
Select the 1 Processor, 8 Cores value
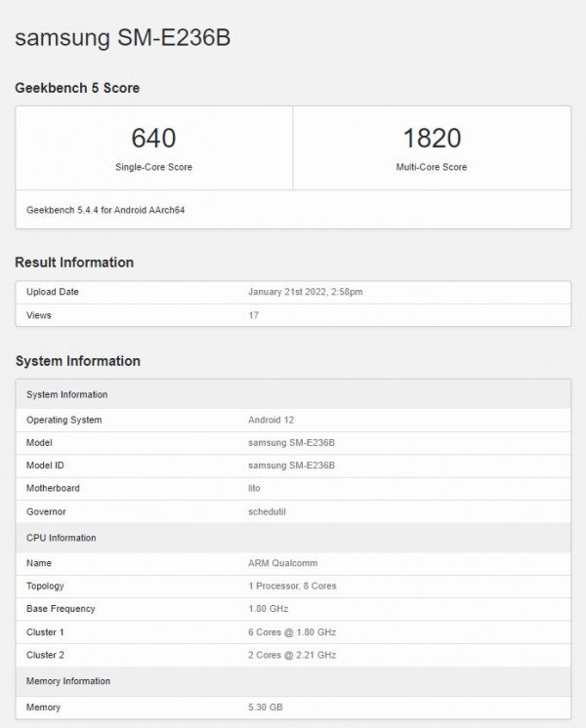[x=292, y=586]
